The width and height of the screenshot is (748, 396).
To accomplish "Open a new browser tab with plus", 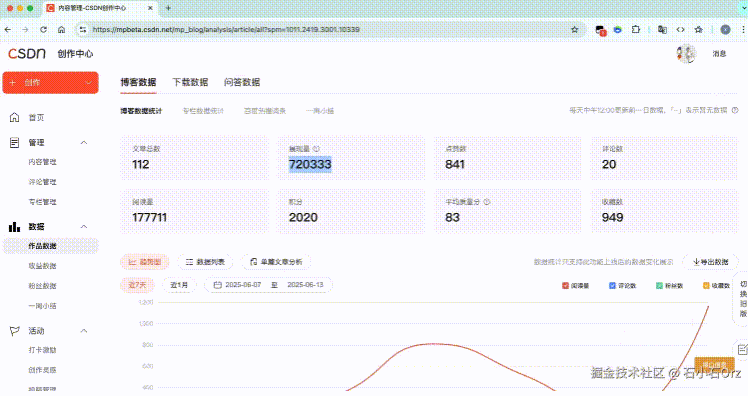I will [x=168, y=8].
